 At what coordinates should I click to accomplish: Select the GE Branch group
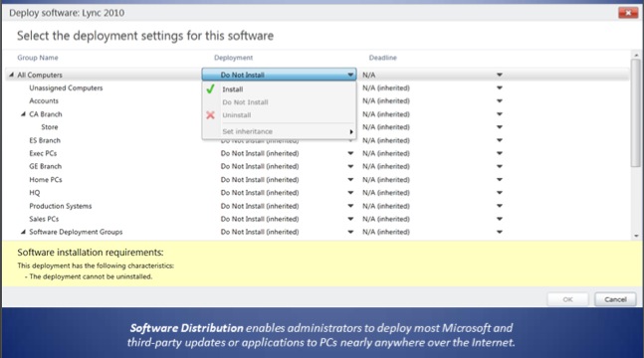point(45,166)
